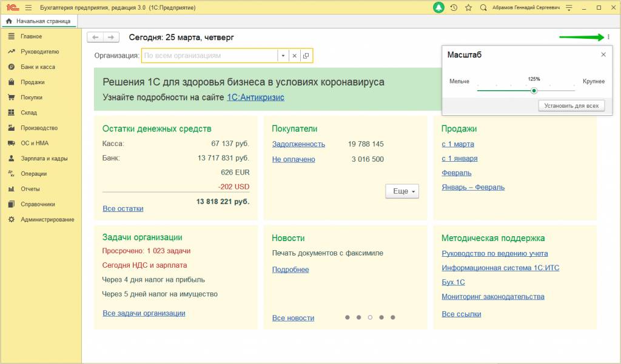
Task: Click the Склад grid icon
Action: (x=12, y=113)
